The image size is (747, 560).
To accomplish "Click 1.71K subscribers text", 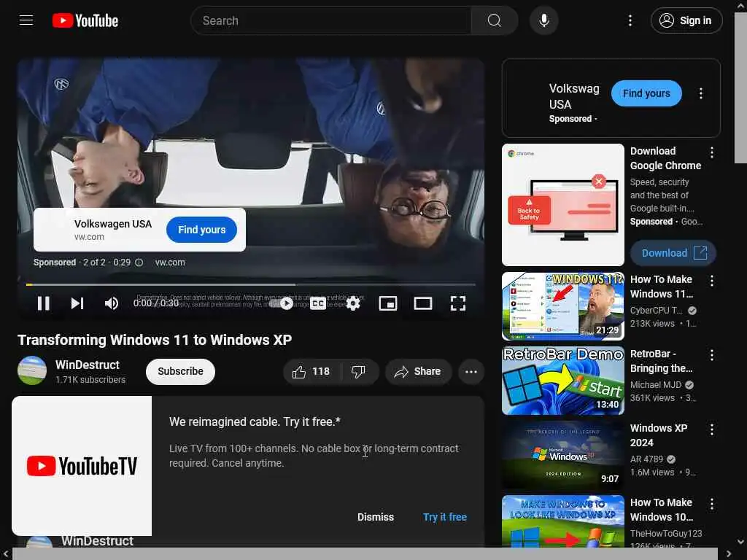I will pyautogui.click(x=90, y=379).
